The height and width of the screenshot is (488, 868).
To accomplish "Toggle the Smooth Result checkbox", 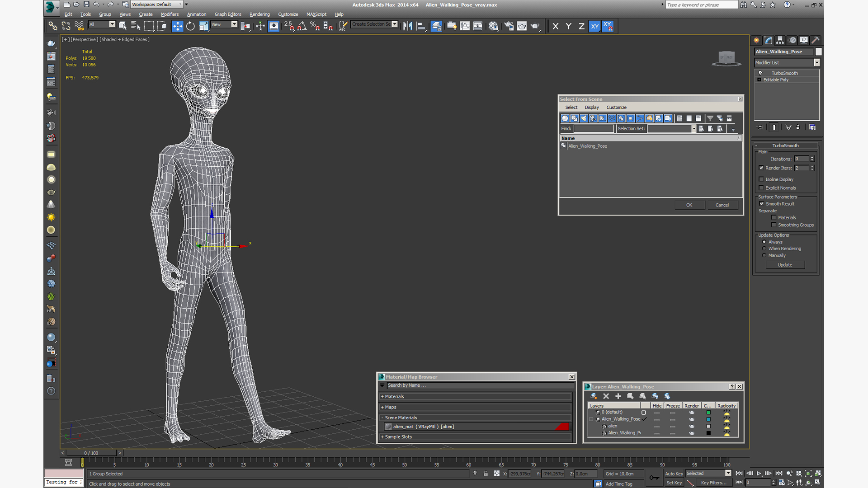I will [x=761, y=203].
